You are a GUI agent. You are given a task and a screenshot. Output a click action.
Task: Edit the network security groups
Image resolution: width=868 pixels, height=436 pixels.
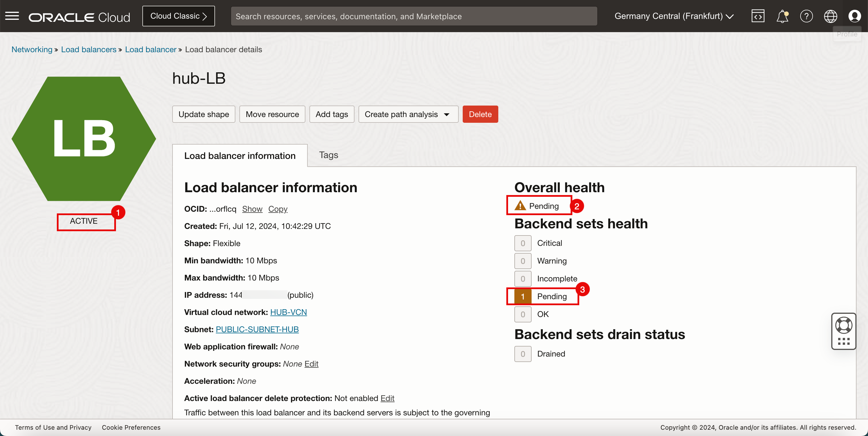(x=311, y=364)
